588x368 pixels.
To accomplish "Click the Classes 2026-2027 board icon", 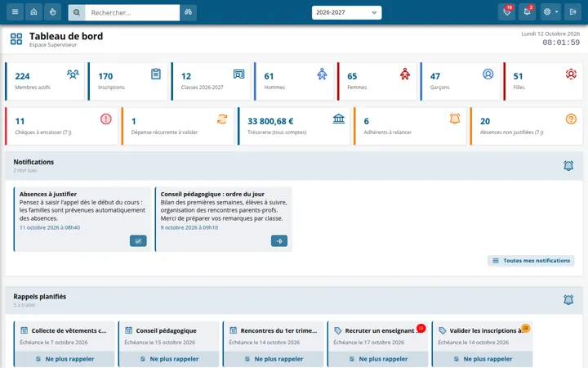I will coord(238,74).
